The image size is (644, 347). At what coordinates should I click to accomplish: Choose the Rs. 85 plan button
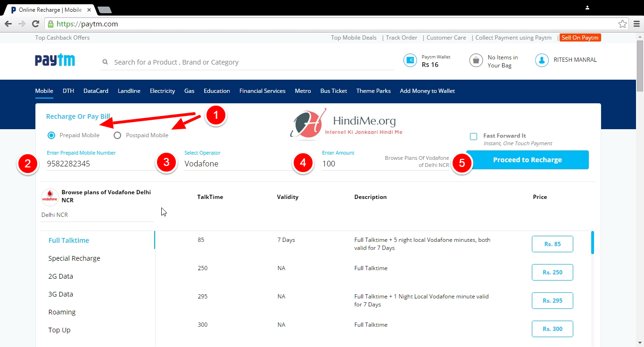click(553, 244)
